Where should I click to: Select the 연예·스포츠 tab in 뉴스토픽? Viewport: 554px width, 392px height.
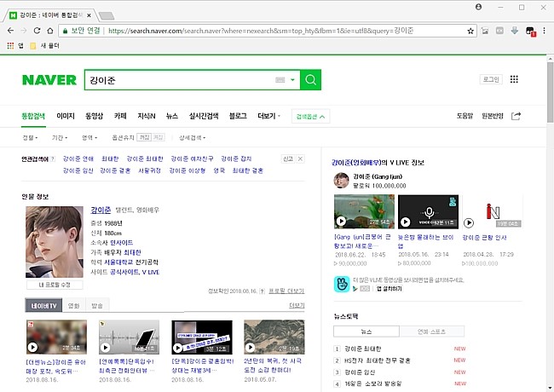(x=432, y=331)
